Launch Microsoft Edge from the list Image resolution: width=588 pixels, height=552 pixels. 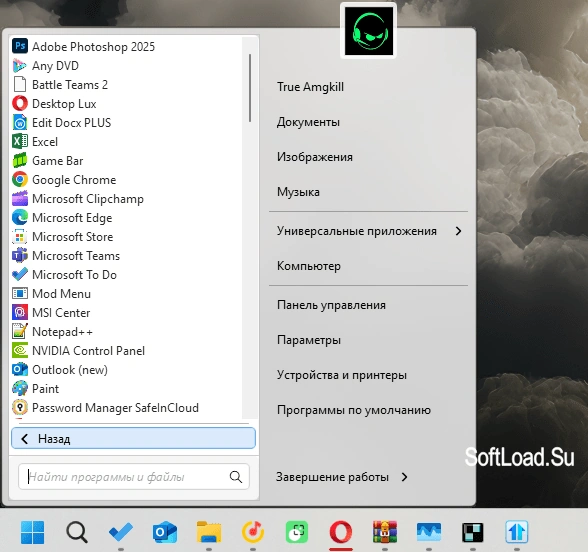click(62, 218)
